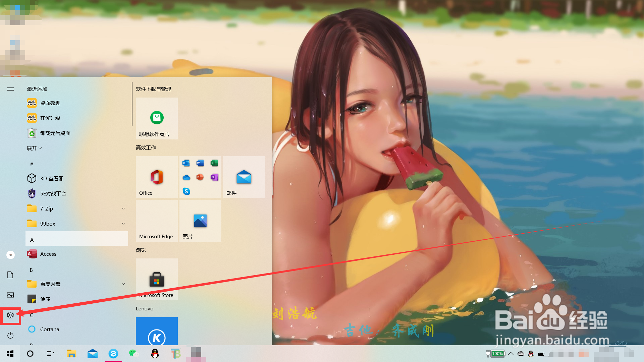Launch the Office tile

(x=157, y=177)
